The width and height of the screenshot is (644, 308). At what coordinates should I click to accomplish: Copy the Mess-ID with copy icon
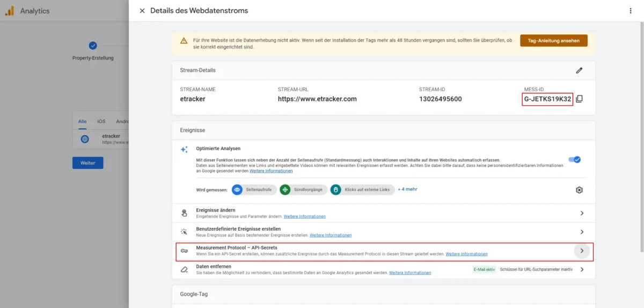pos(579,99)
